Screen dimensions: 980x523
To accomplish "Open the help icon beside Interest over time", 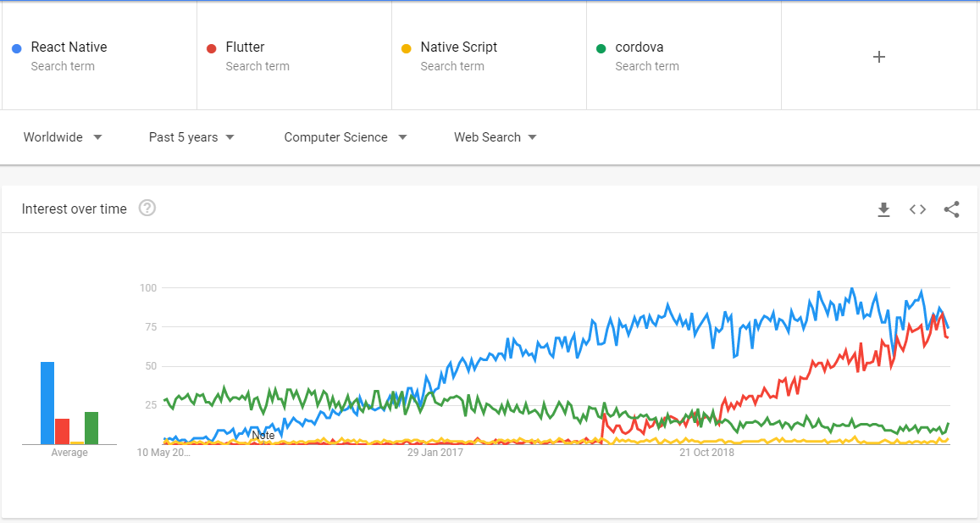I will tap(147, 208).
